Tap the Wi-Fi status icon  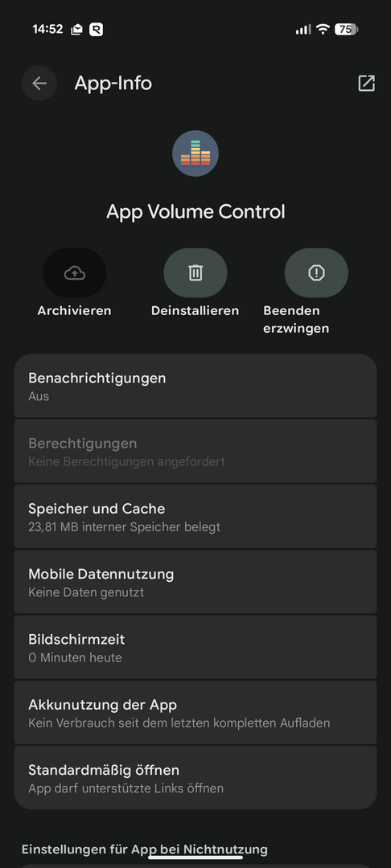click(x=323, y=30)
